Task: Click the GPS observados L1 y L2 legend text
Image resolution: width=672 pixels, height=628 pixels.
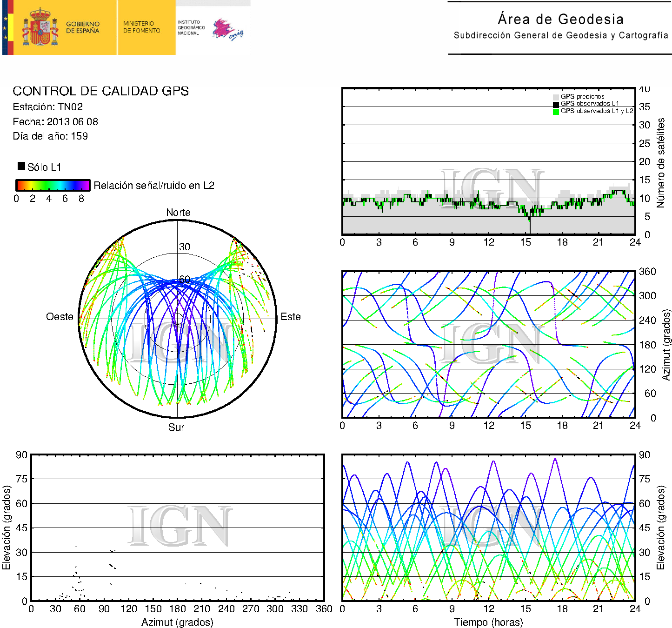Action: [597, 111]
